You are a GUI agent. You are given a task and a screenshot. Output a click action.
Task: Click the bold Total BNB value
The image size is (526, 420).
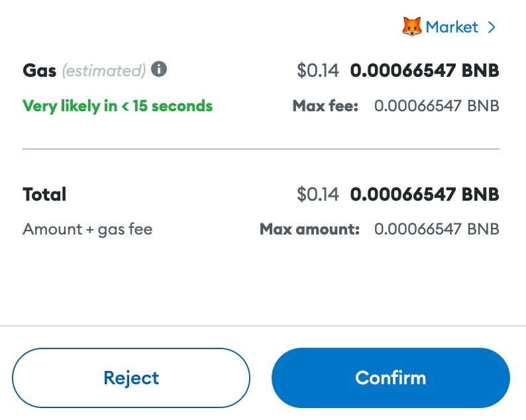click(425, 194)
